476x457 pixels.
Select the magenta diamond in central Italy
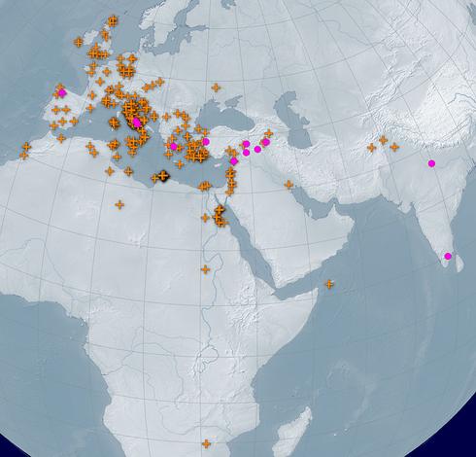point(137,123)
